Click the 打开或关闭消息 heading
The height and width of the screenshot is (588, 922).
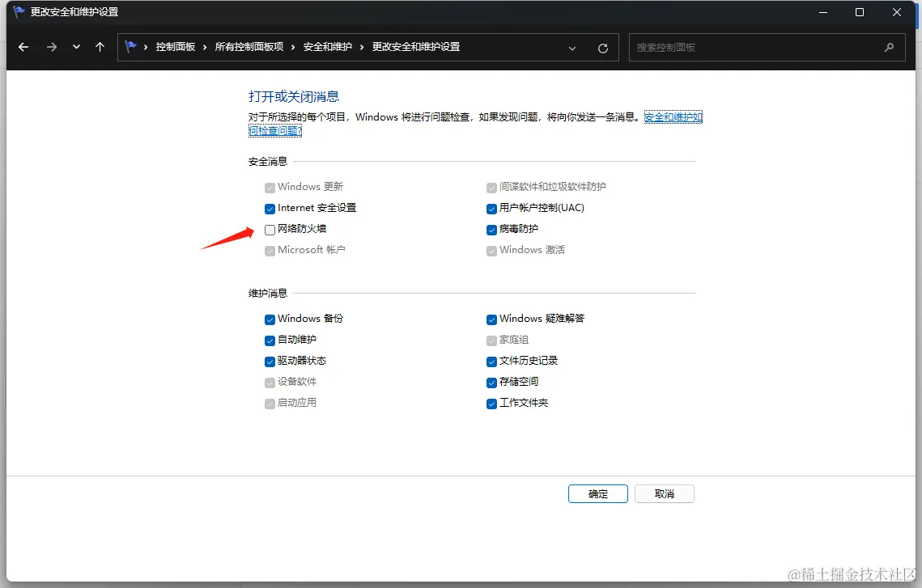293,96
